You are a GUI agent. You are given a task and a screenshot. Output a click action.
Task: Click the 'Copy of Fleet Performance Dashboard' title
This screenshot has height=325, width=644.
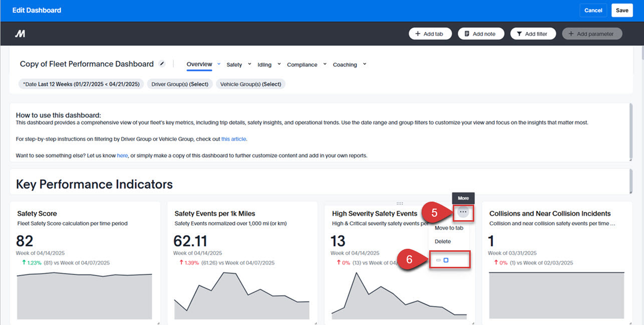(x=87, y=64)
